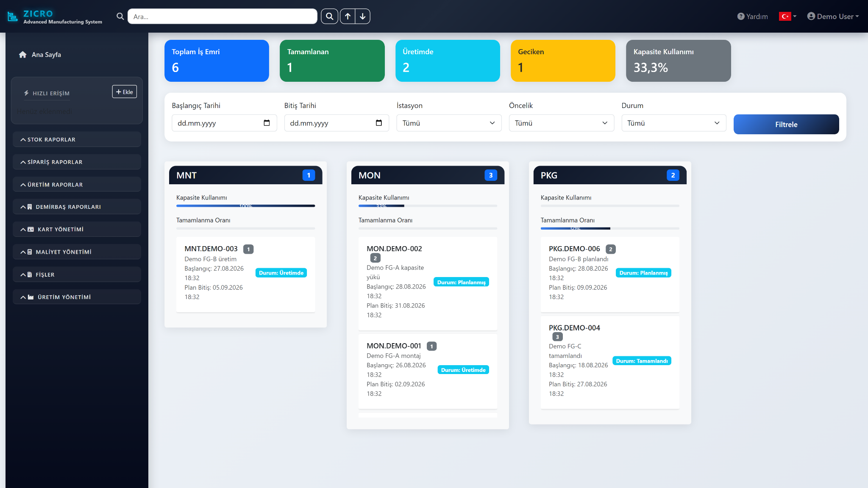868x488 pixels.
Task: Click the MNT capacity usage progress bar
Action: click(245, 206)
